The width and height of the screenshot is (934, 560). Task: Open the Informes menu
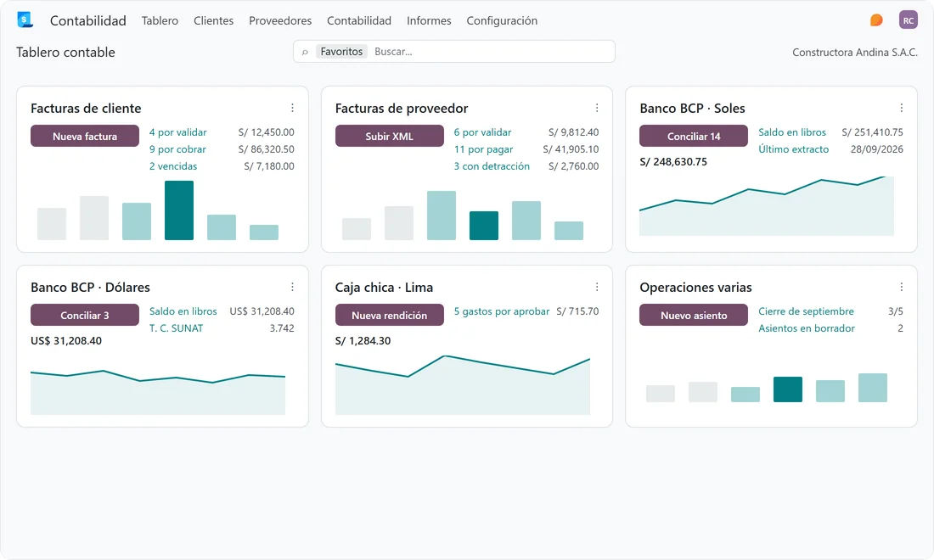coord(429,20)
